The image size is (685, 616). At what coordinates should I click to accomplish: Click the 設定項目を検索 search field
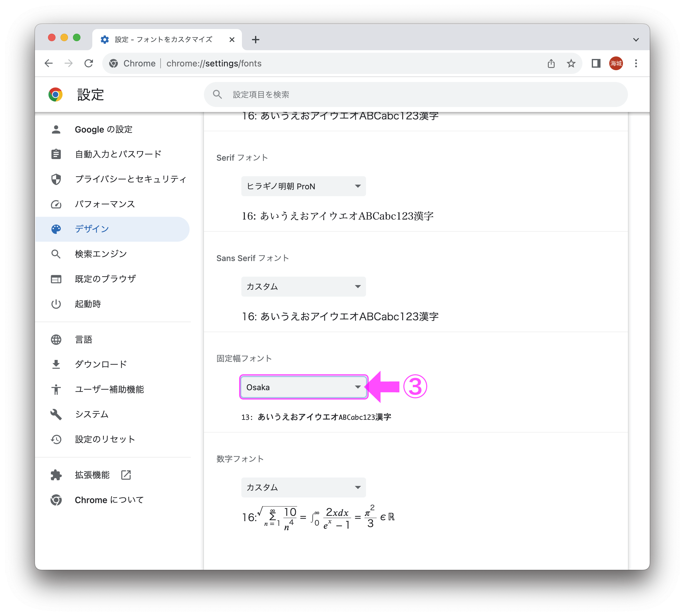(416, 95)
